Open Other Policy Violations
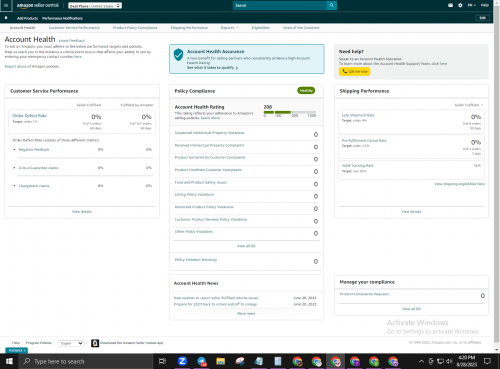The height and width of the screenshot is (369, 500). [194, 232]
